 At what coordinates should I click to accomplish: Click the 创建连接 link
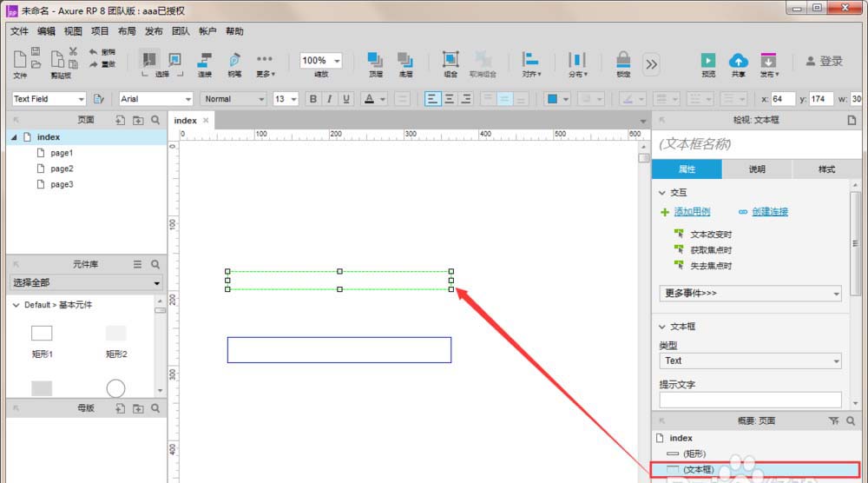tap(770, 212)
